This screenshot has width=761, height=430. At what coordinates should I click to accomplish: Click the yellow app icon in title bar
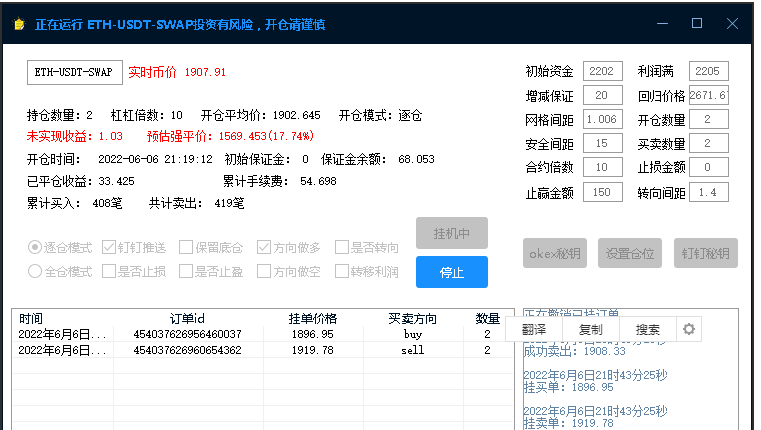(17, 24)
